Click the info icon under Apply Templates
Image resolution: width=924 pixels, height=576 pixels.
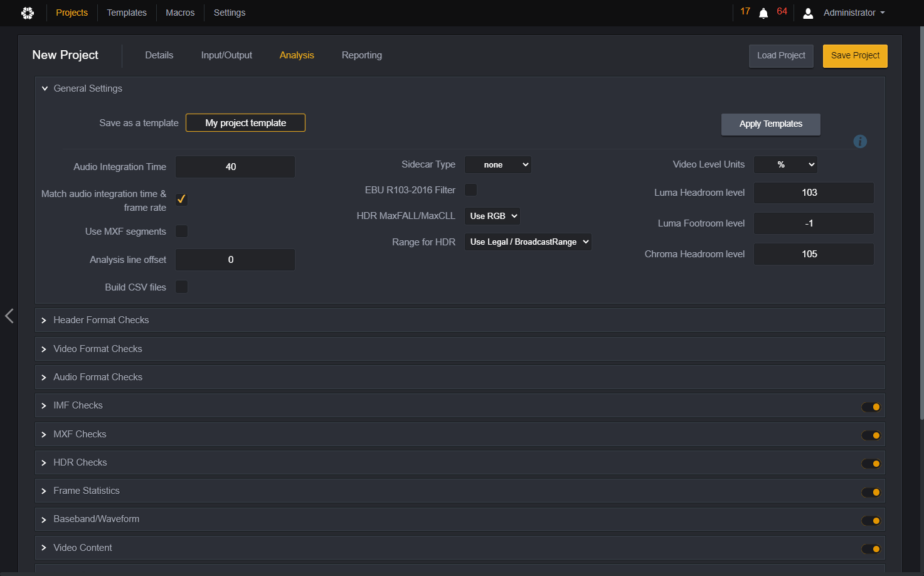pyautogui.click(x=860, y=141)
